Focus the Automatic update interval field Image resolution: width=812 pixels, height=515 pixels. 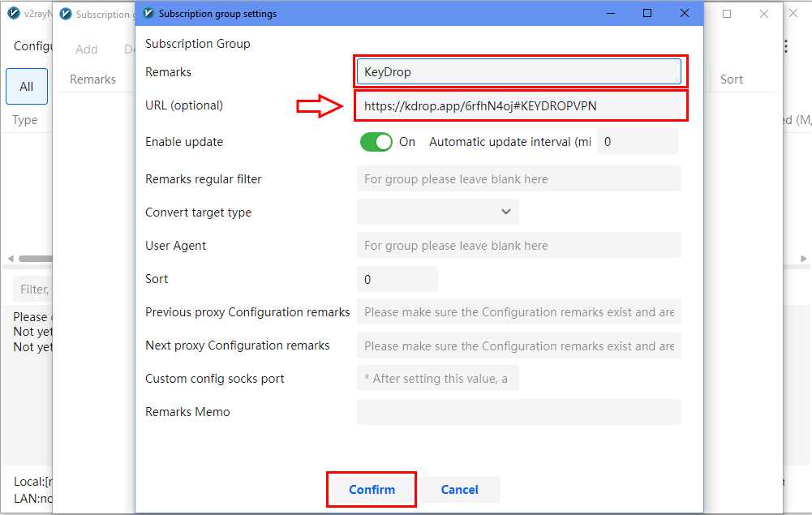point(637,142)
